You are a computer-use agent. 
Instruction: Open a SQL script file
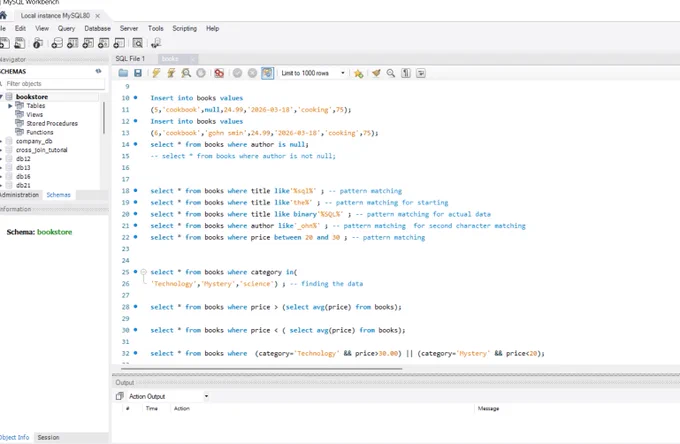coord(20,43)
